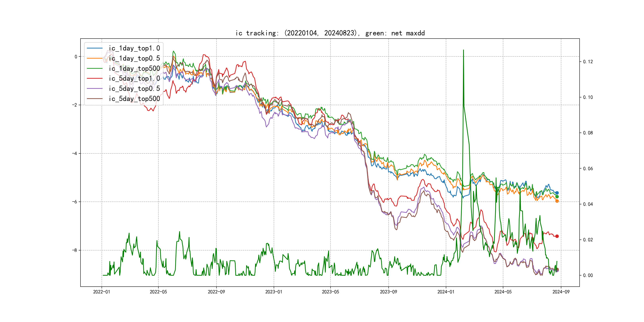644x322 pixels.
Task: Click the red endpoint dot marker
Action: [557, 236]
